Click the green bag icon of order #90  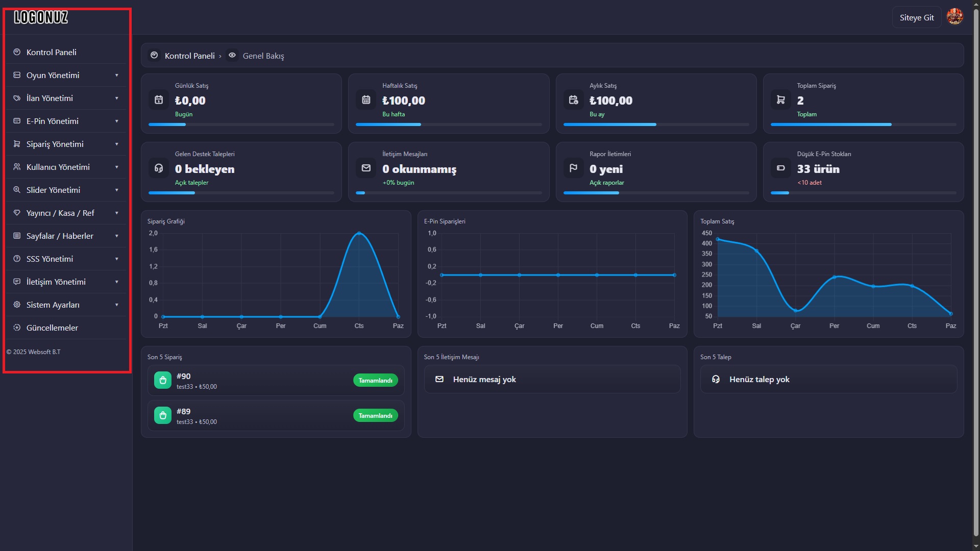(x=163, y=380)
